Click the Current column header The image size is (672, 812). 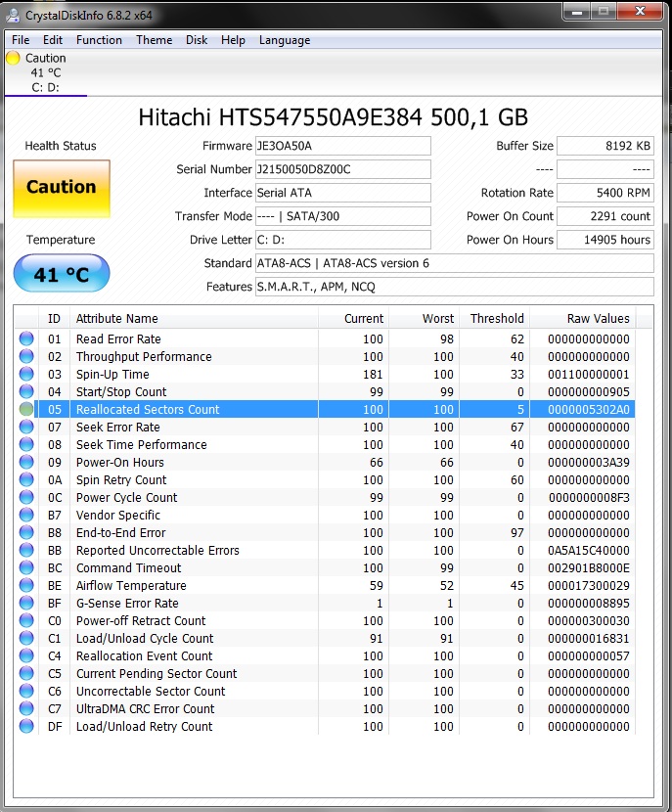(x=353, y=319)
